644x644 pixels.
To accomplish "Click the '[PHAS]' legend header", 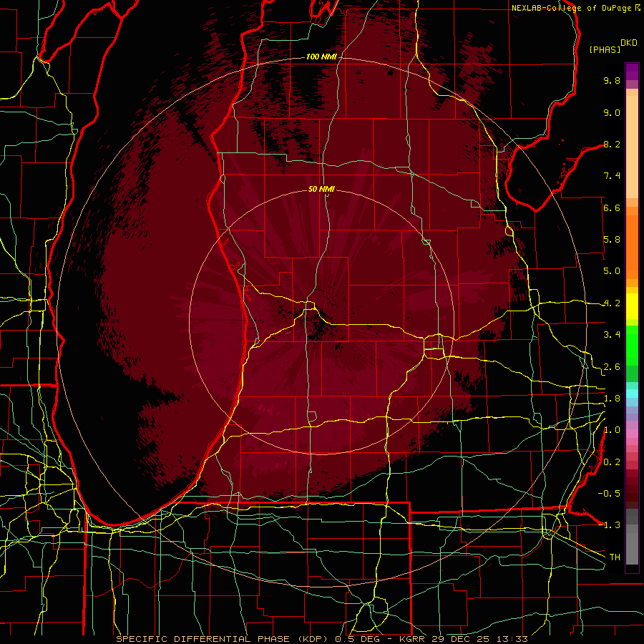I will (605, 49).
